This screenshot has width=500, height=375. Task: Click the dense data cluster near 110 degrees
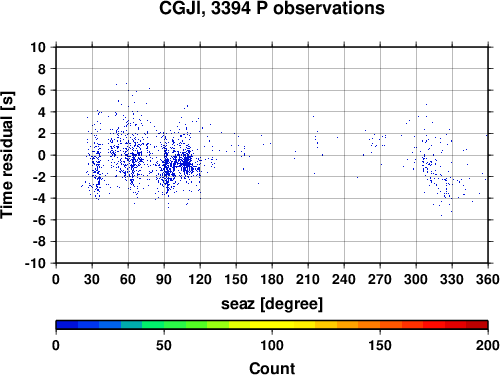pos(187,163)
